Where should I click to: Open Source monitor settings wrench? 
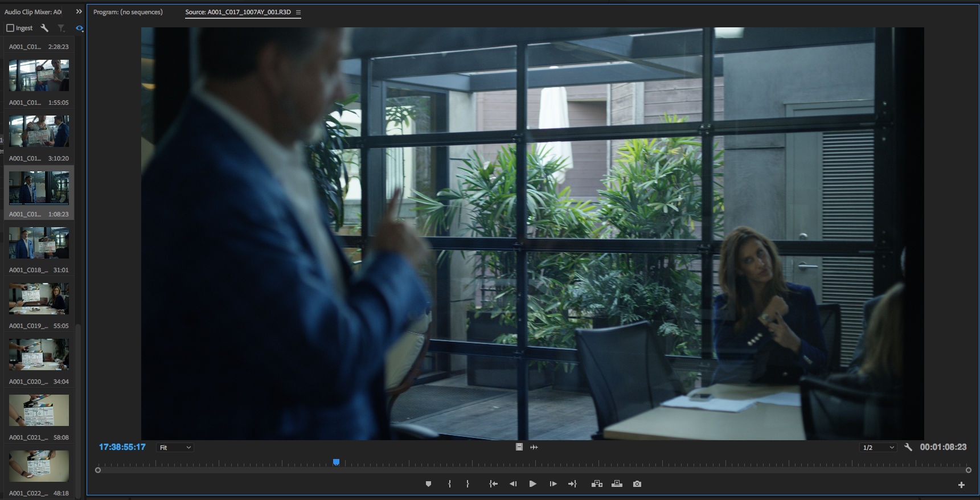pos(908,447)
